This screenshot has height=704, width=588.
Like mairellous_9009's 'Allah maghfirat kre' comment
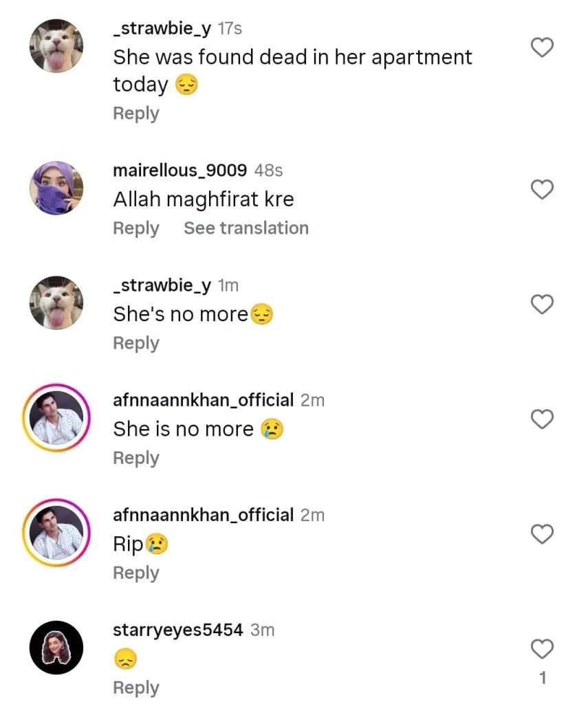tap(542, 189)
